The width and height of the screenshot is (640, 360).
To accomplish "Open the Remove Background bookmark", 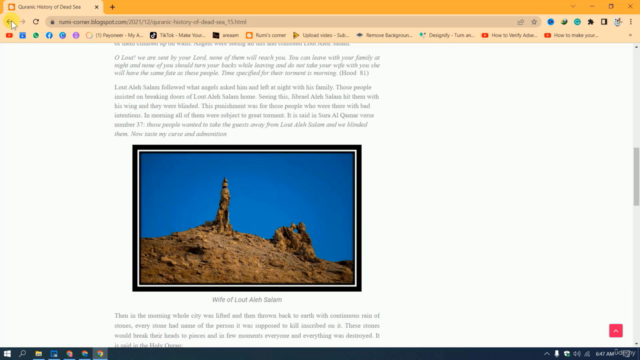I will (x=384, y=36).
